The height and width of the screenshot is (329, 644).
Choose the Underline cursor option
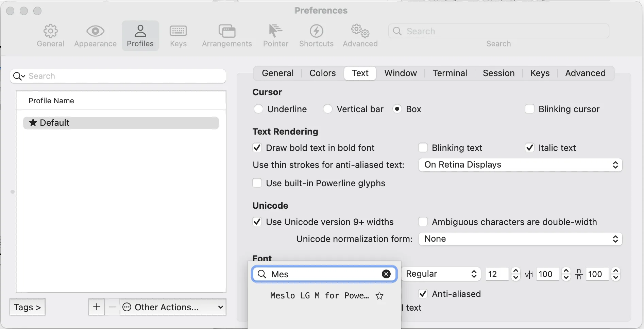point(258,109)
